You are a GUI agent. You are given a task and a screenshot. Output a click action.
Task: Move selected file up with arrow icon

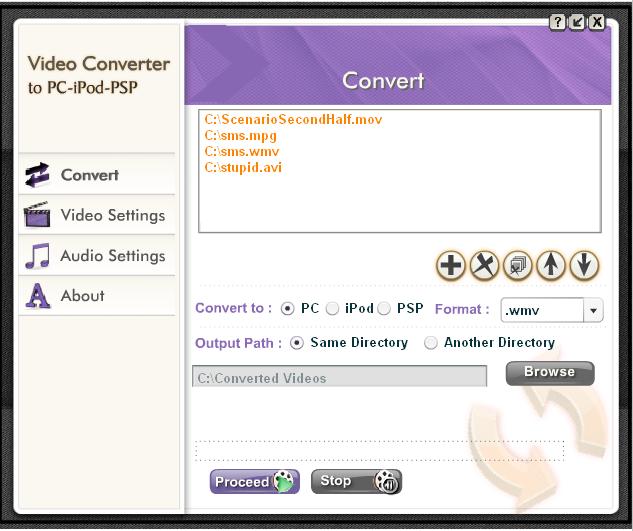[551, 265]
